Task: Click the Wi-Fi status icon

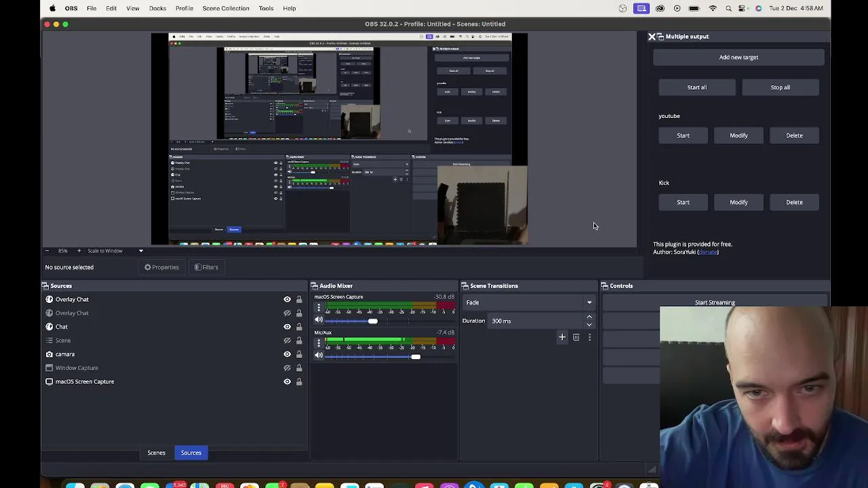Action: pyautogui.click(x=713, y=8)
